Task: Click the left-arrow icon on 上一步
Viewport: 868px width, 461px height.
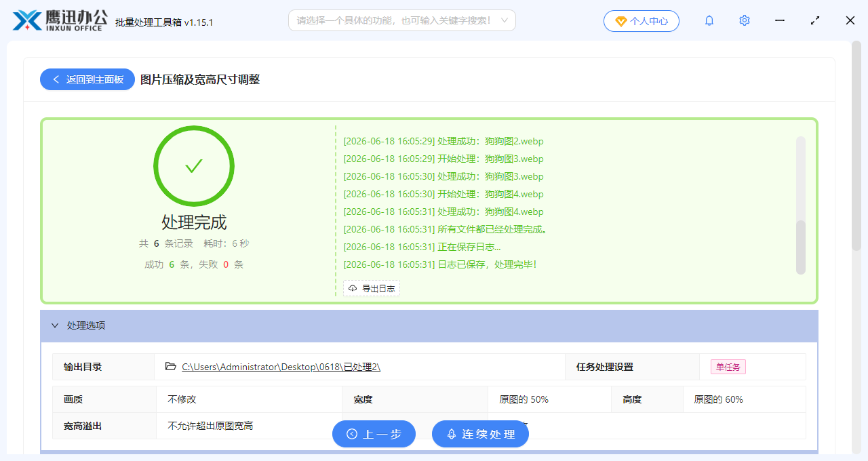Action: pyautogui.click(x=351, y=434)
